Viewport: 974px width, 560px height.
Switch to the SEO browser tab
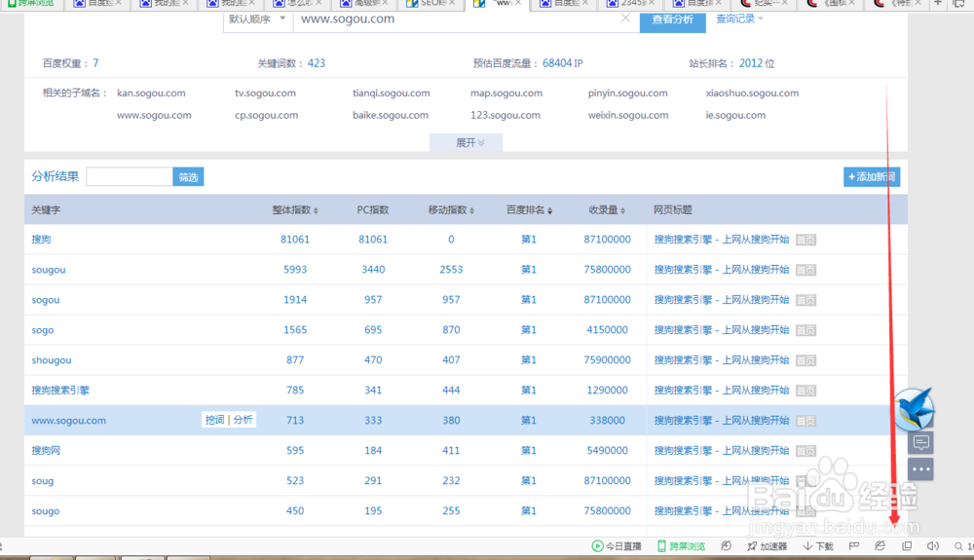[x=431, y=3]
